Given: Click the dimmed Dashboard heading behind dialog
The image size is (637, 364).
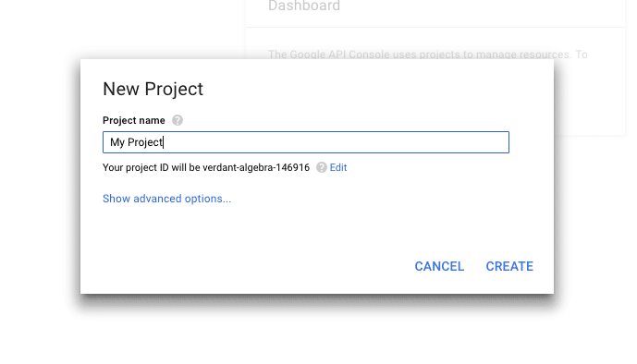Looking at the screenshot, I should (x=304, y=6).
